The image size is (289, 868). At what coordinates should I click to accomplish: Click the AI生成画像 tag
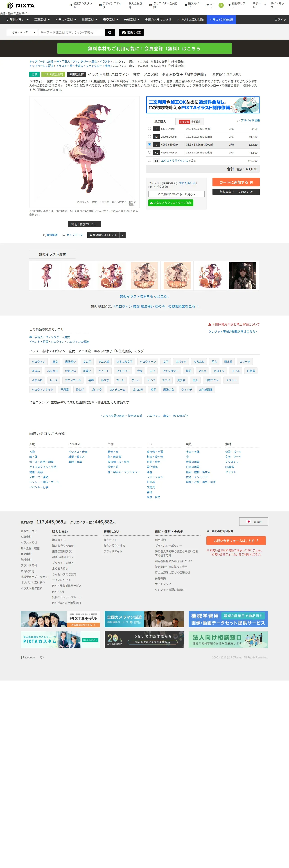(205, 390)
